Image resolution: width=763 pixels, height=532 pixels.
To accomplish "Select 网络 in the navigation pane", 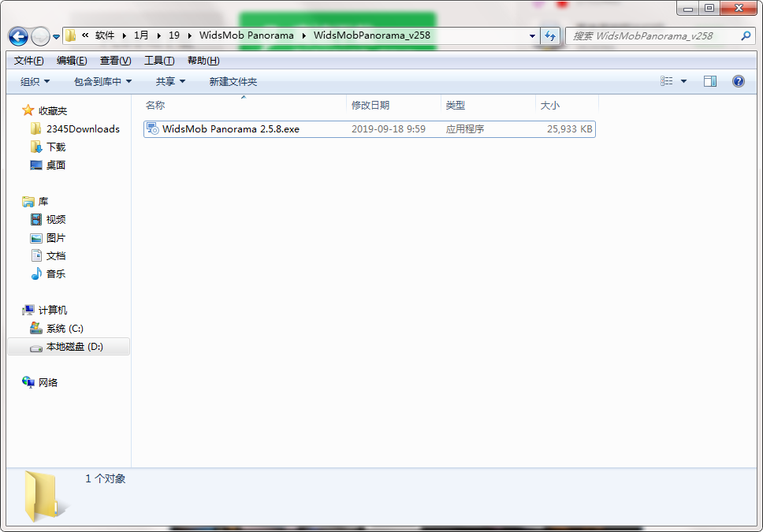I will (47, 382).
